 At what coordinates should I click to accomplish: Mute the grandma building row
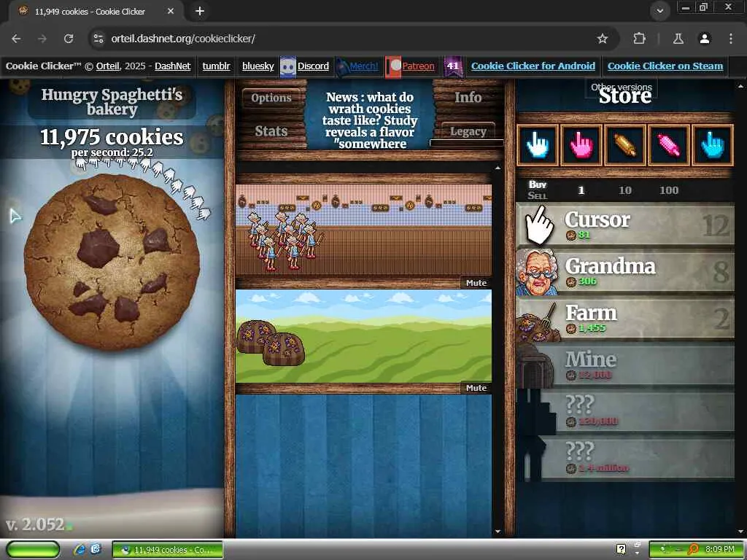tap(476, 283)
